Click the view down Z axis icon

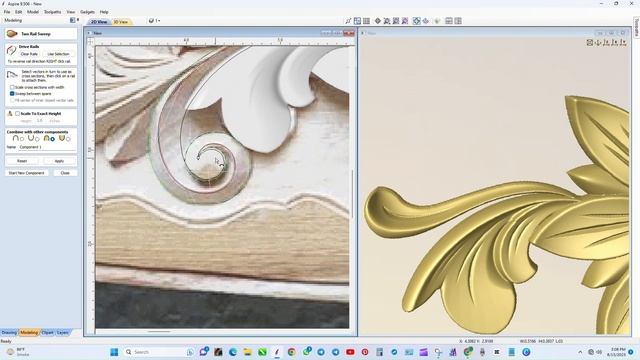point(598,42)
